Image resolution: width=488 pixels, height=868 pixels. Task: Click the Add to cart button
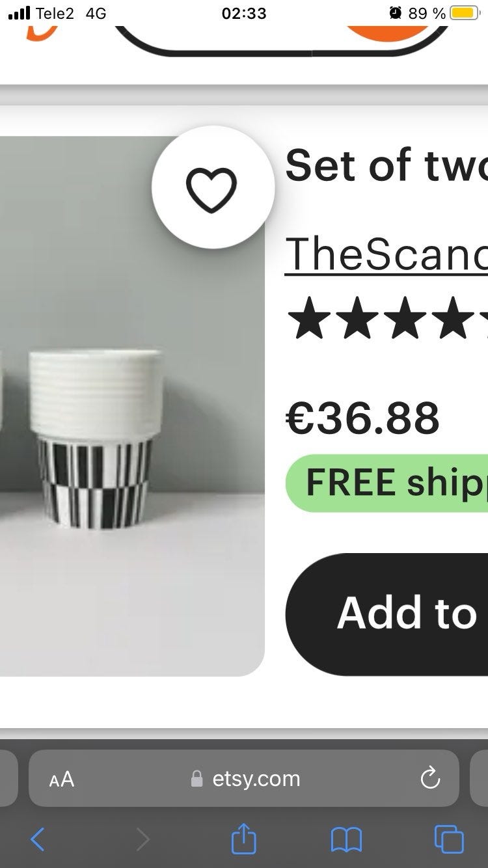click(x=386, y=614)
